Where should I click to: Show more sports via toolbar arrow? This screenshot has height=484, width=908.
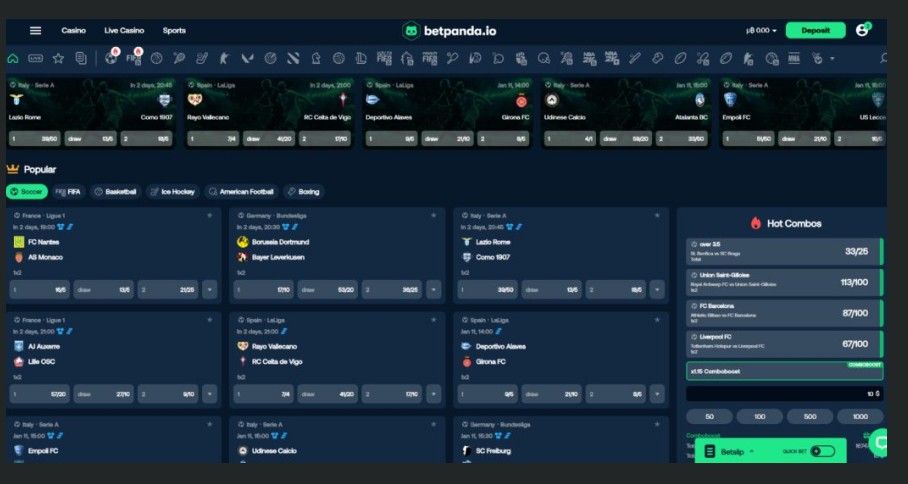tap(832, 58)
